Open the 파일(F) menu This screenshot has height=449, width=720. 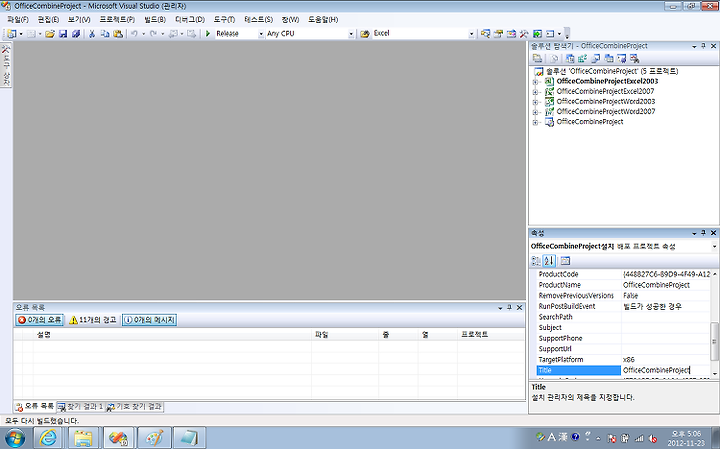(x=17, y=19)
